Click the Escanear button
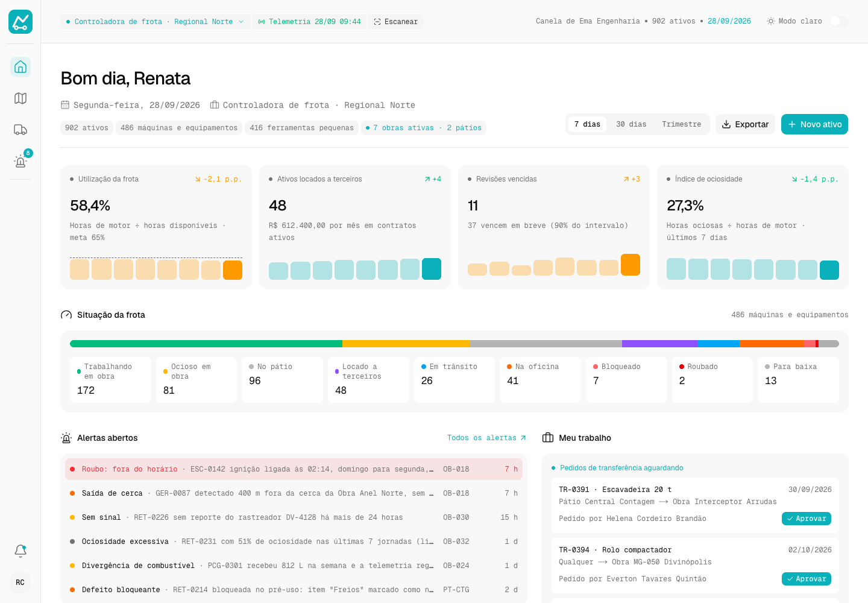868x603 pixels. pos(395,22)
